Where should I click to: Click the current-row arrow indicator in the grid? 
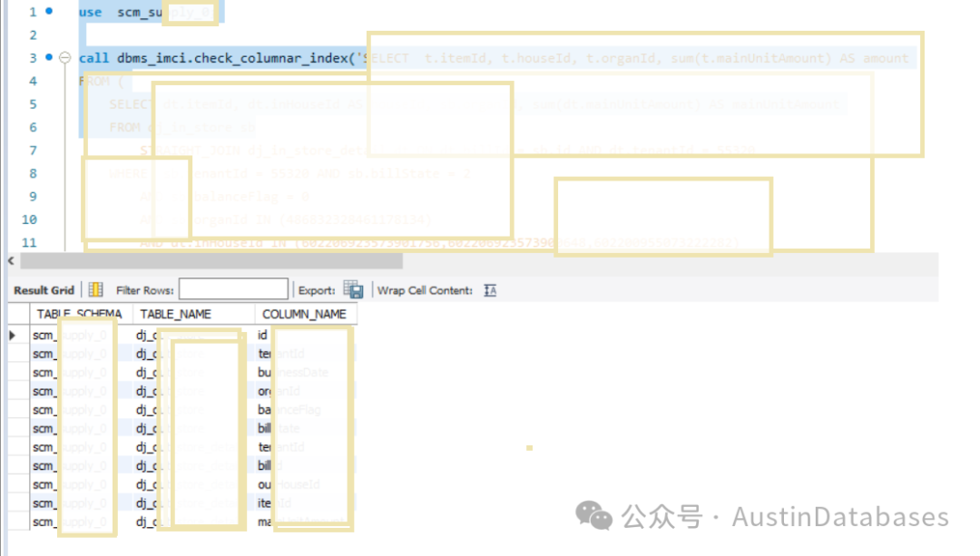[x=13, y=336]
